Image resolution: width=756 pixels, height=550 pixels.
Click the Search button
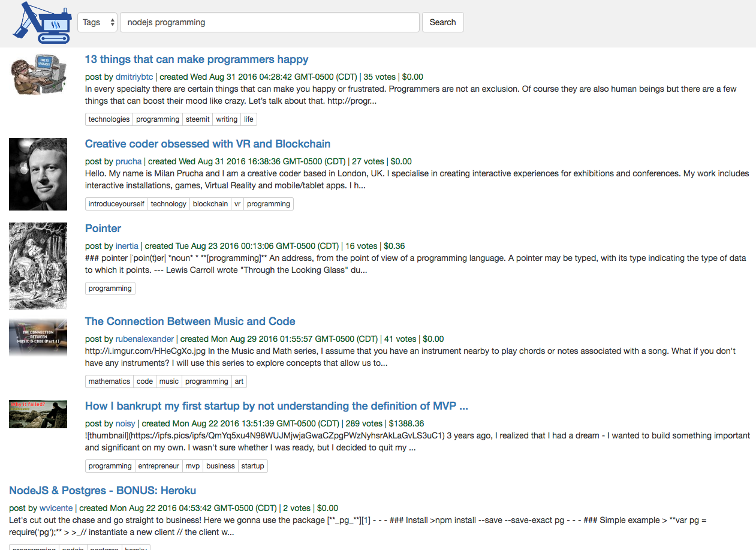pyautogui.click(x=442, y=22)
